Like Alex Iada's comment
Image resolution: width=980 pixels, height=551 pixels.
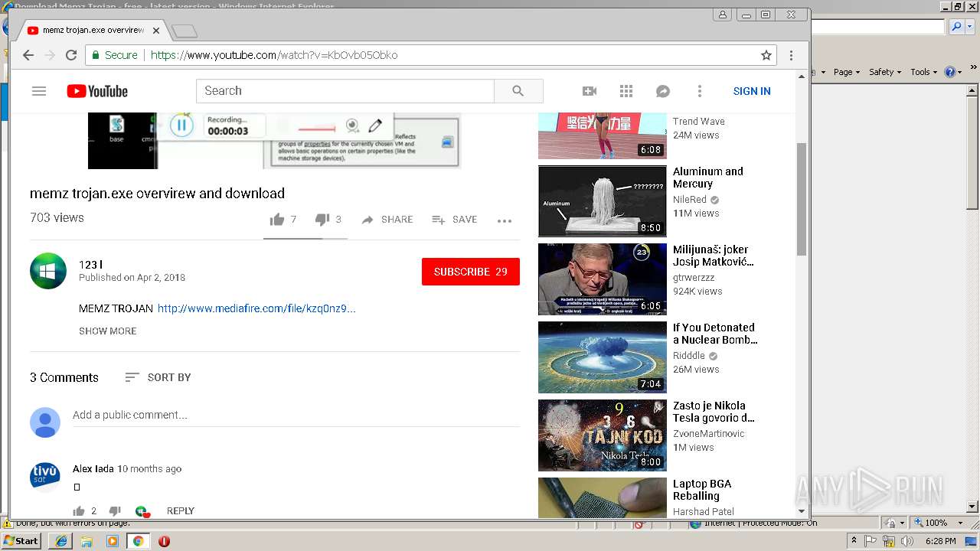tap(79, 511)
